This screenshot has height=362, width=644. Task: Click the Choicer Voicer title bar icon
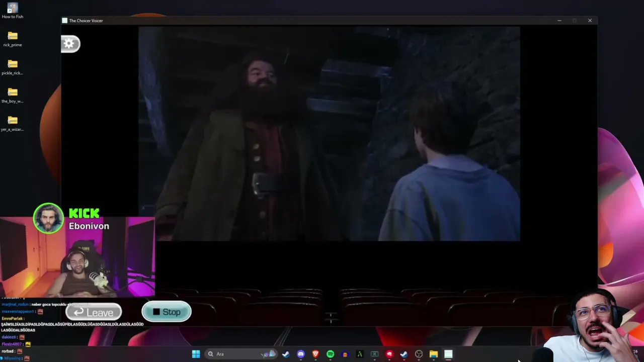coord(64,21)
